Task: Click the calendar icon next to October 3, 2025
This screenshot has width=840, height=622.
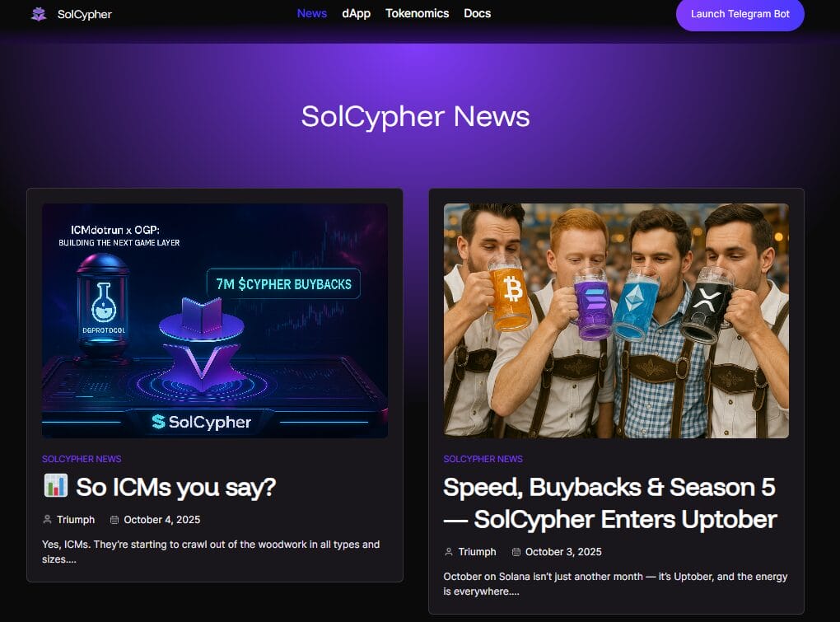Action: click(516, 552)
